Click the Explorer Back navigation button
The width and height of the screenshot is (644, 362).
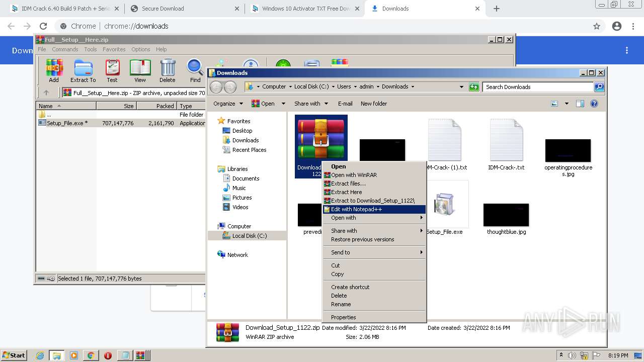[216, 87]
